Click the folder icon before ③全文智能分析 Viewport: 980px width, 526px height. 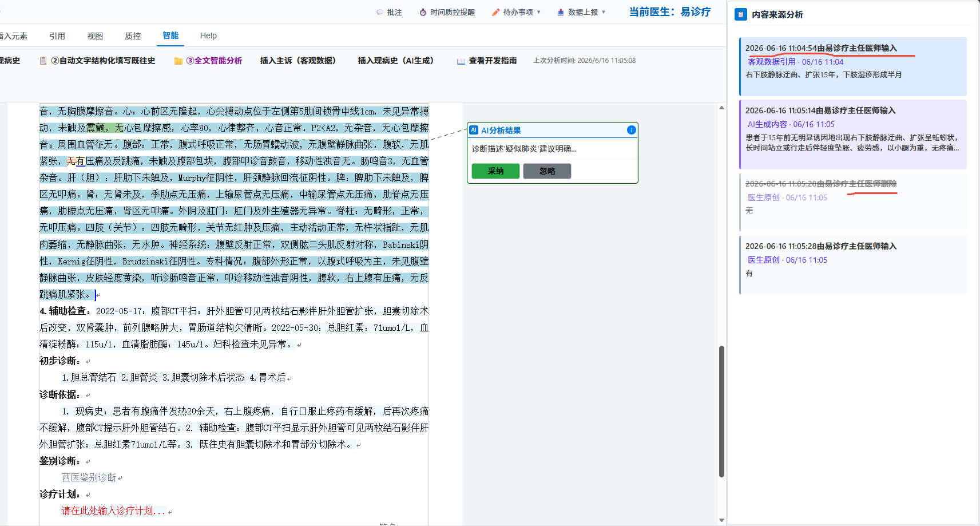pyautogui.click(x=178, y=61)
